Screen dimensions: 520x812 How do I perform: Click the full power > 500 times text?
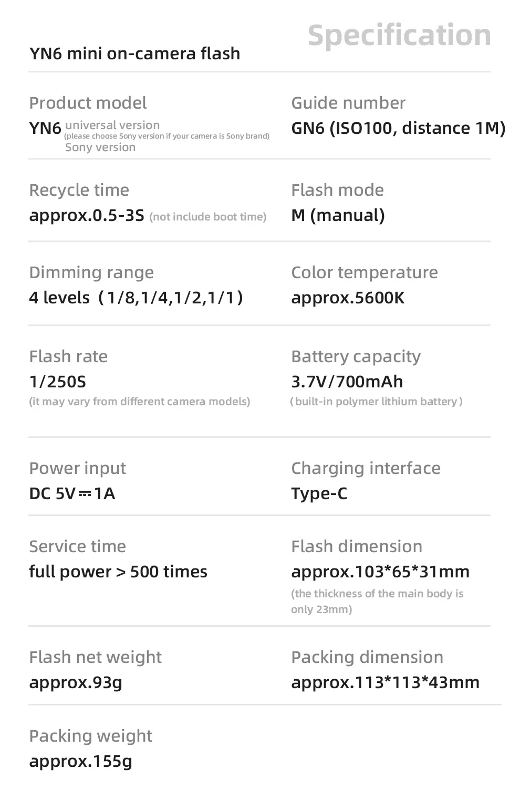[118, 572]
